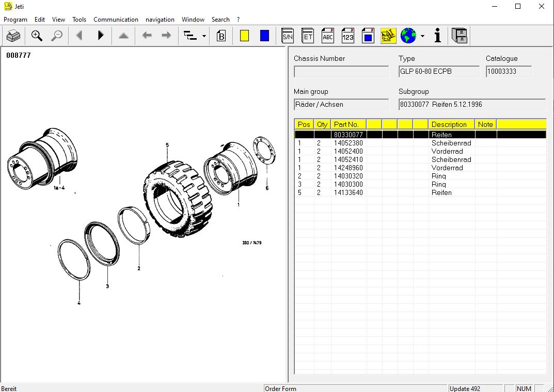The image size is (554, 392).
Task: Open the Program menu
Action: [15, 20]
